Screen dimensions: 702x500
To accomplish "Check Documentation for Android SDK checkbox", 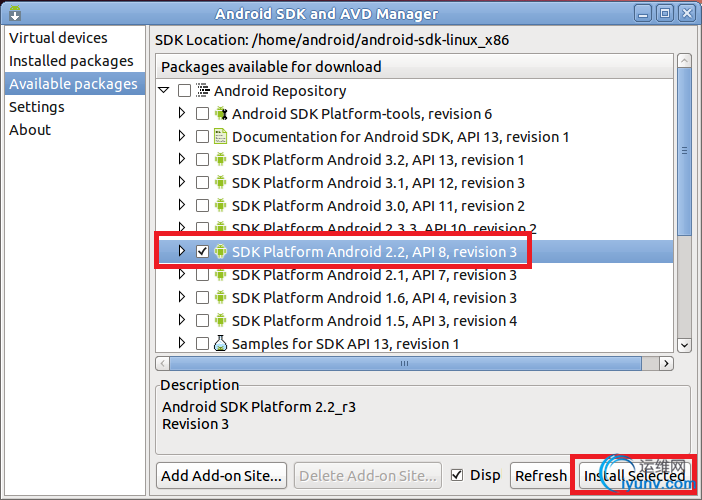I will pyautogui.click(x=202, y=137).
